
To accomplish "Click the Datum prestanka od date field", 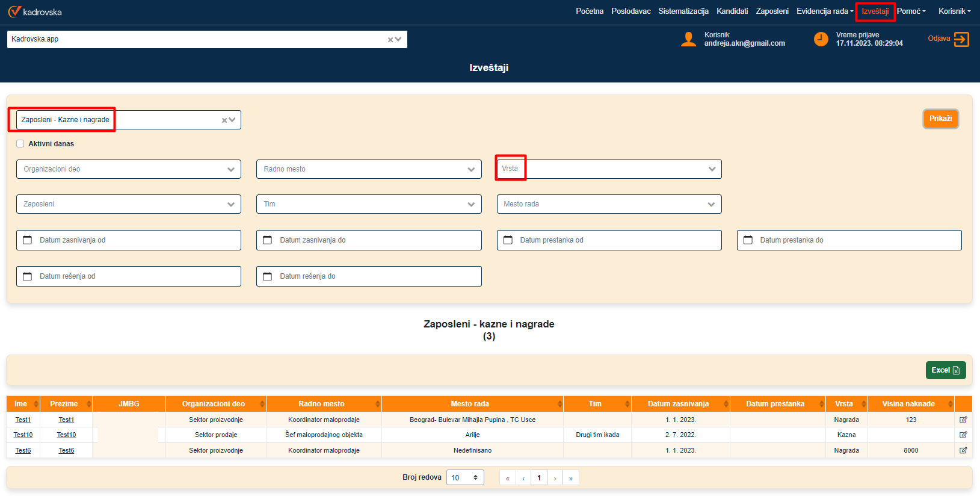I will coord(609,240).
